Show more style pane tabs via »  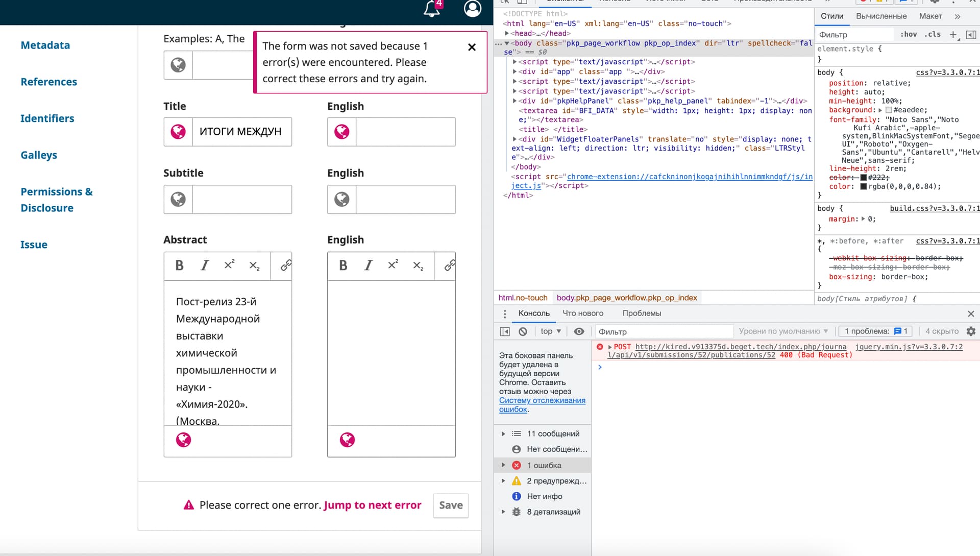958,16
